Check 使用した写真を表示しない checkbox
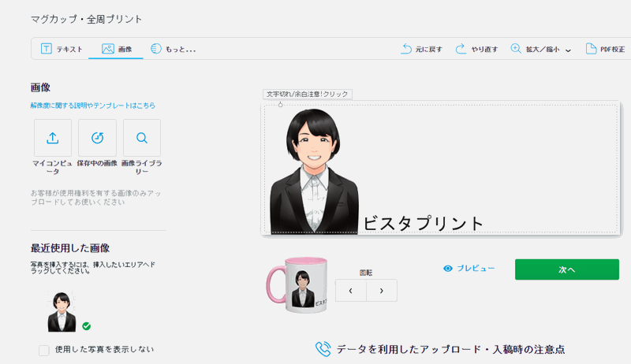This screenshot has width=631, height=364. click(x=44, y=350)
